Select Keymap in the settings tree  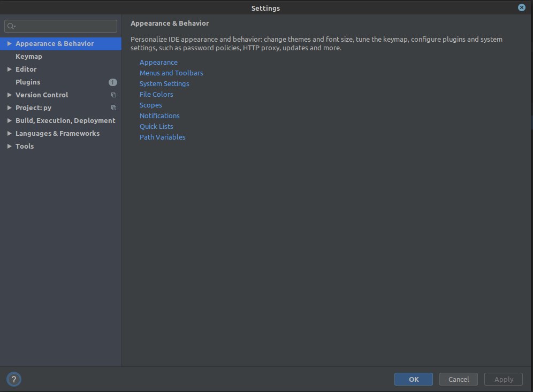tap(60, 56)
